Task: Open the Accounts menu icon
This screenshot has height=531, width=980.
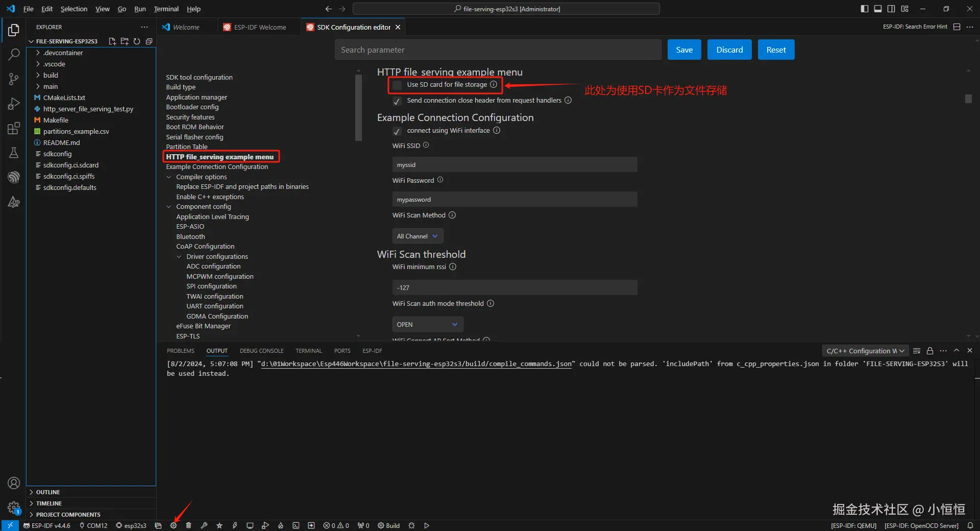Action: pos(14,483)
